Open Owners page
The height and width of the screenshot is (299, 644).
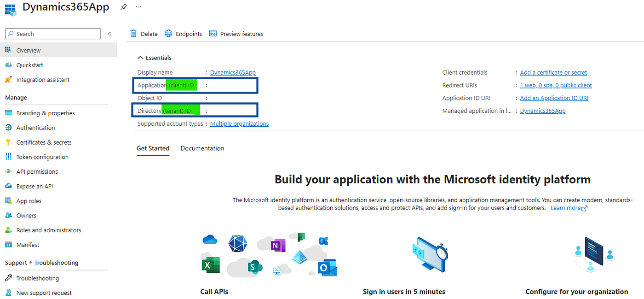click(x=26, y=216)
